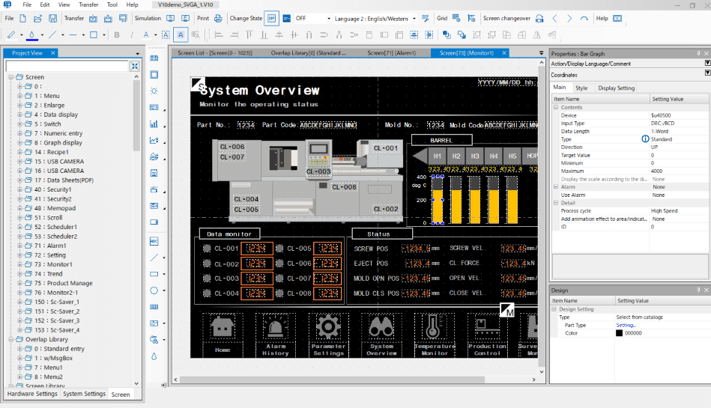
Task: Switch to the Screen List tab
Action: pos(214,53)
